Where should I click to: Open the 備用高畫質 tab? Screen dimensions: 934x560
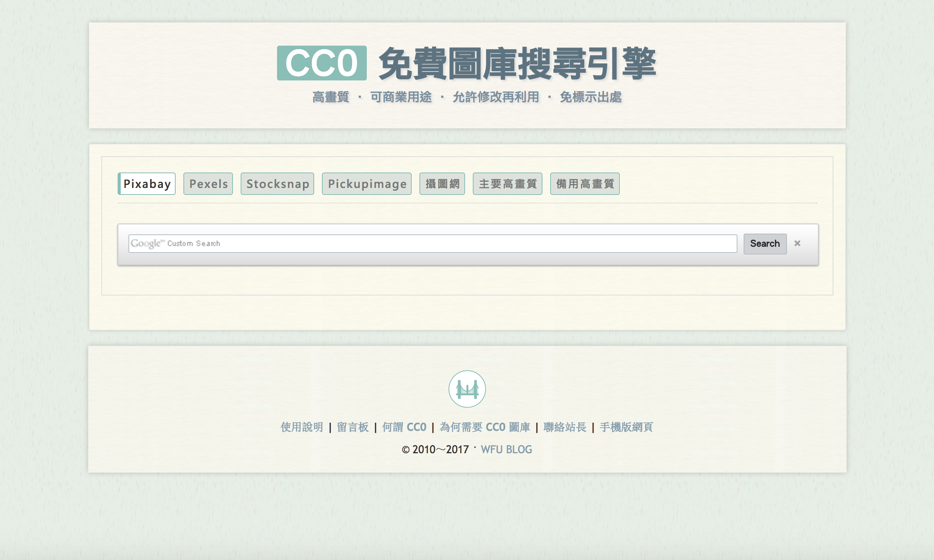pos(585,184)
